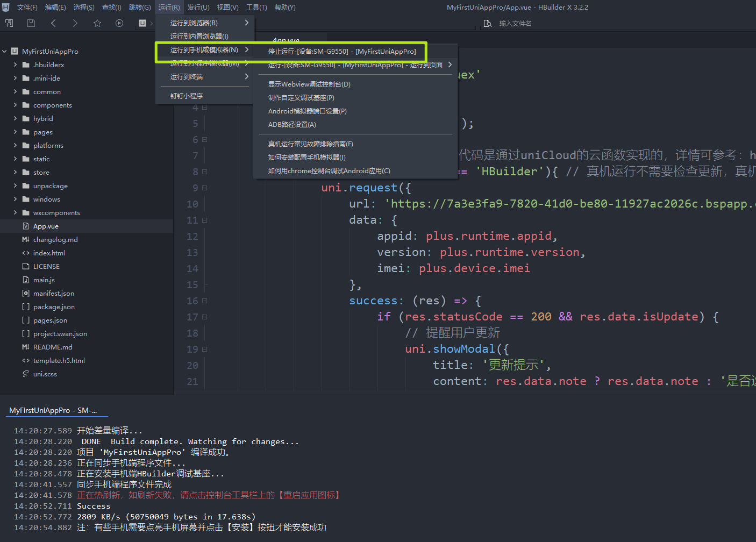The height and width of the screenshot is (542, 756).
Task: Choose 钉钉小程序 entry
Action: click(204, 96)
